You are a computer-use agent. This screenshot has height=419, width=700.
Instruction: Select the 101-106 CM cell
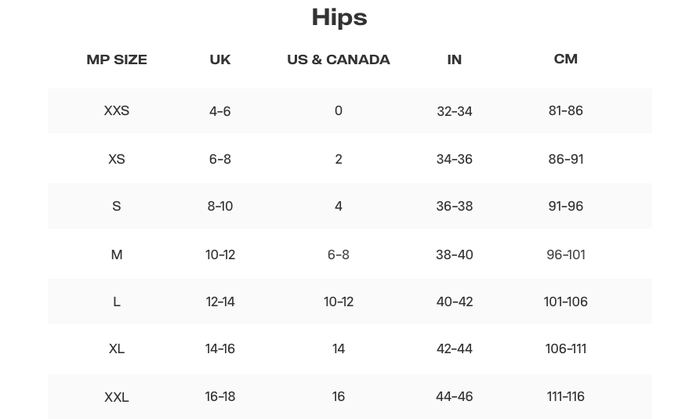point(565,302)
